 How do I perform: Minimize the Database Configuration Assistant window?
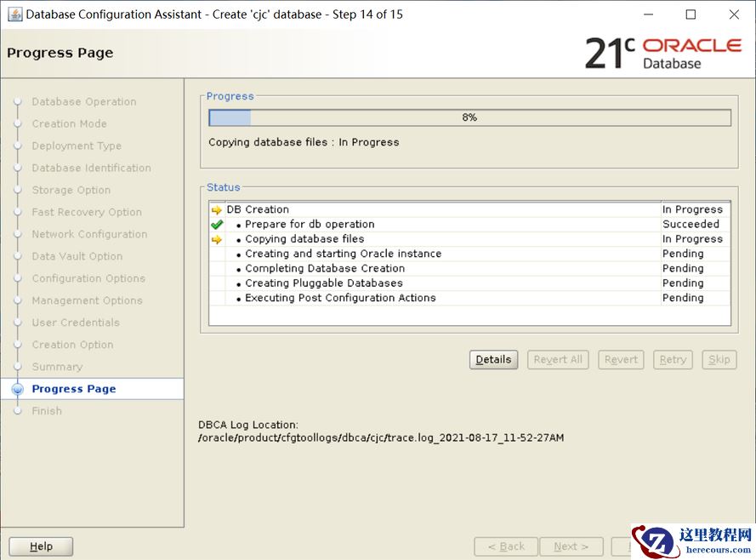point(649,14)
